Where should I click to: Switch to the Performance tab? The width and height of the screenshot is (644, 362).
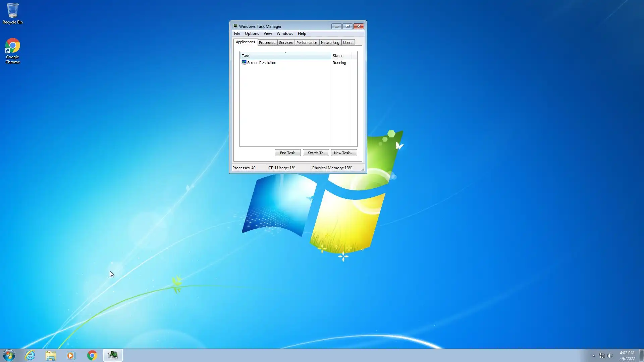tap(307, 43)
